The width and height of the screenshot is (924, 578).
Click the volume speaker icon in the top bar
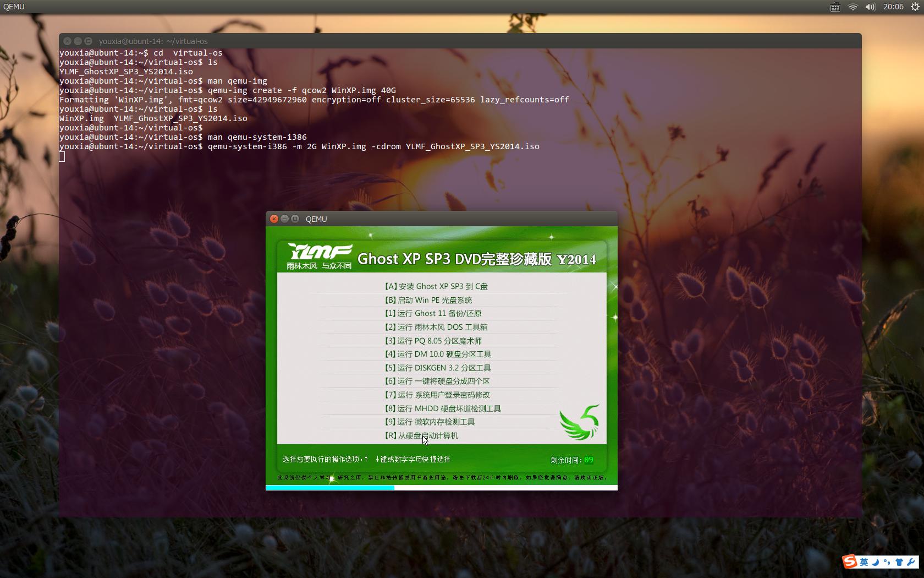pos(870,7)
